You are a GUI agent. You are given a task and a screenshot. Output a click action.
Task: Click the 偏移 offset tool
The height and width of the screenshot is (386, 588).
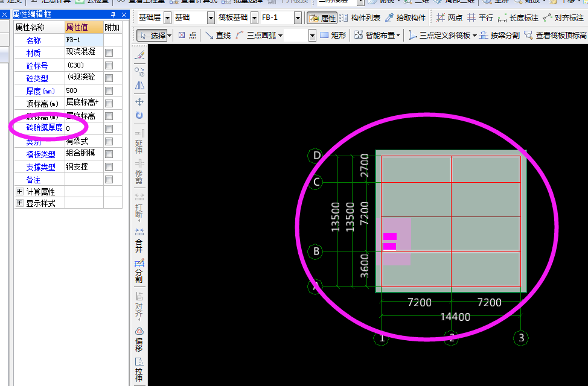coord(139,340)
